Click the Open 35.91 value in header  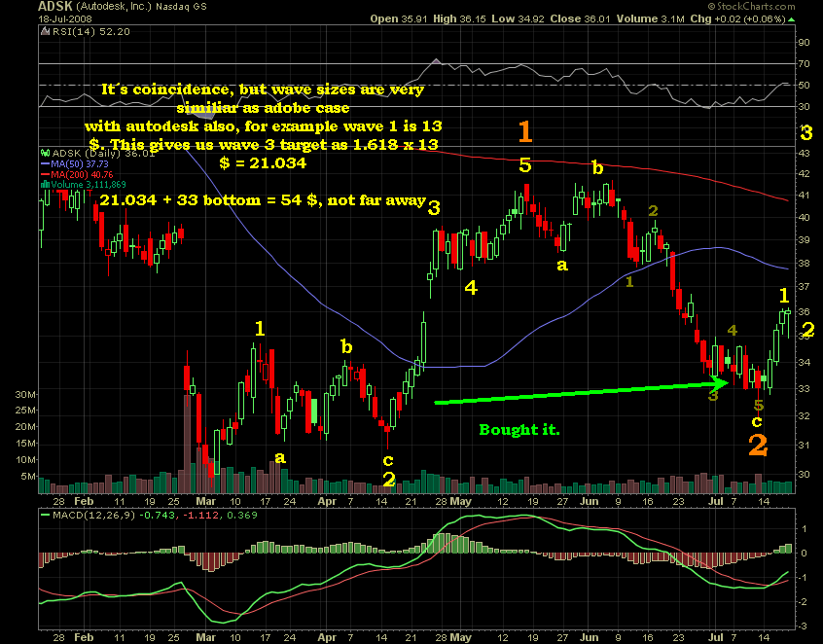pyautogui.click(x=400, y=18)
